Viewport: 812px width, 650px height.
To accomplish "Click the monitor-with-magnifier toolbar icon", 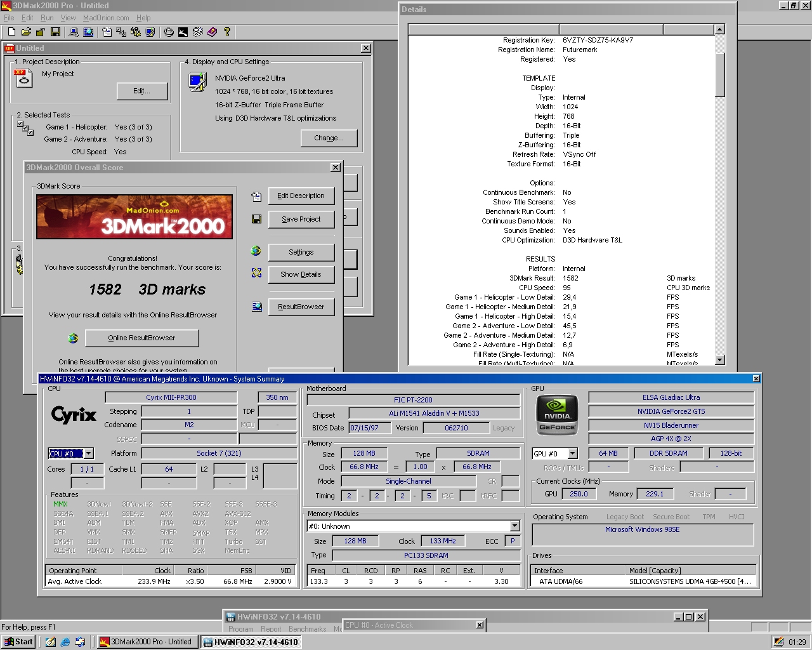I will pos(88,32).
